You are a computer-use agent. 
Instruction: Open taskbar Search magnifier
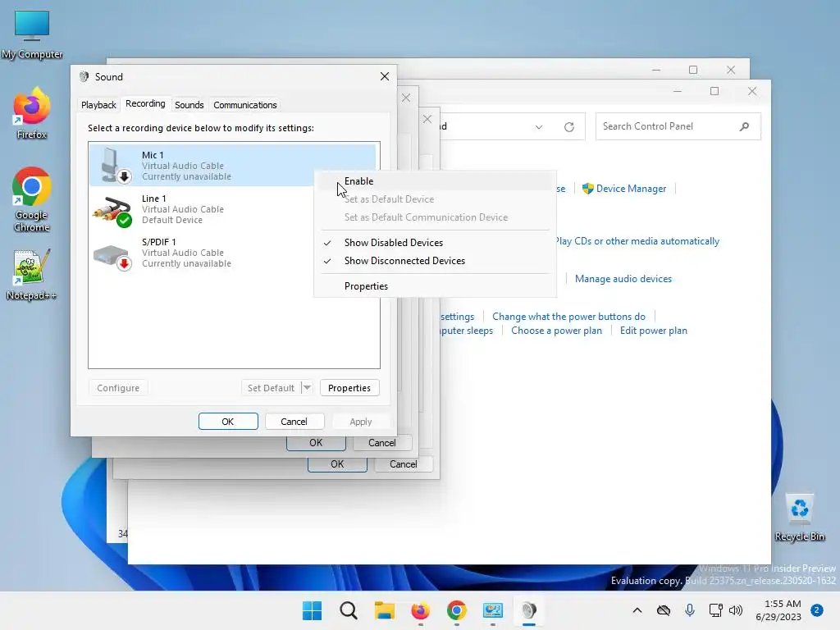[x=348, y=610]
